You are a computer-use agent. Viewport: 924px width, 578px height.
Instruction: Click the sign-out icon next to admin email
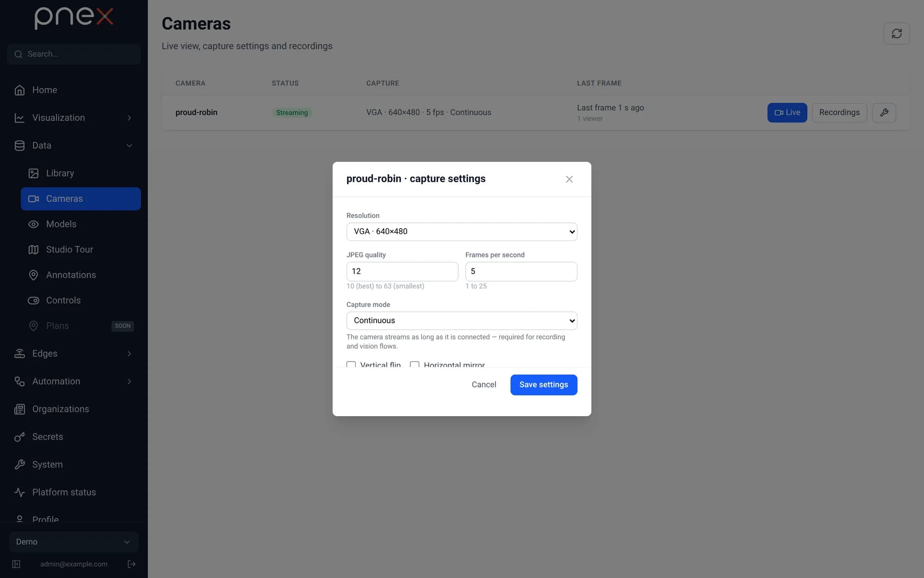(132, 564)
